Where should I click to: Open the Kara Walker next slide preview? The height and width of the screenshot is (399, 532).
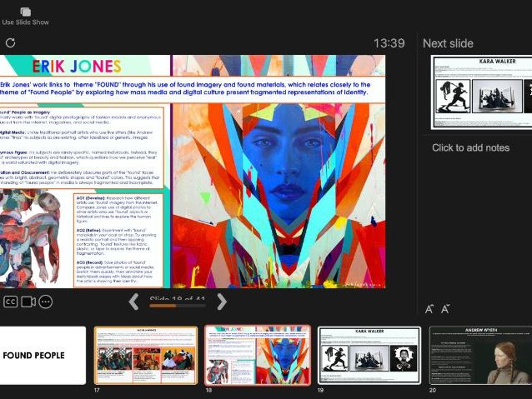point(481,92)
